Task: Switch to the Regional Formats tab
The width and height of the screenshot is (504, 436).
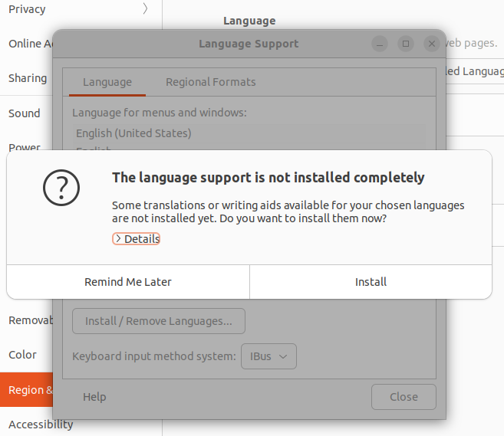Action: coord(210,82)
